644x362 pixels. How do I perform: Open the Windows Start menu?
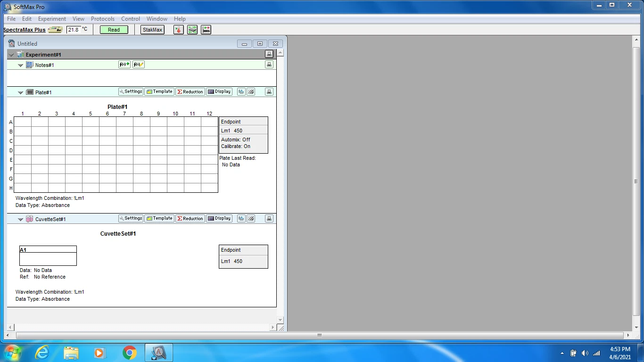12,353
